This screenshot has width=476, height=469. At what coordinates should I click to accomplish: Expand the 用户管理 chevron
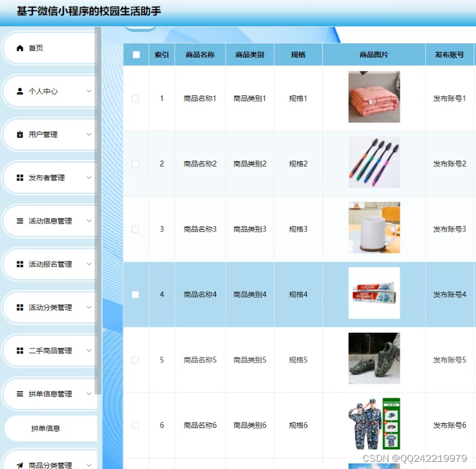(x=89, y=134)
